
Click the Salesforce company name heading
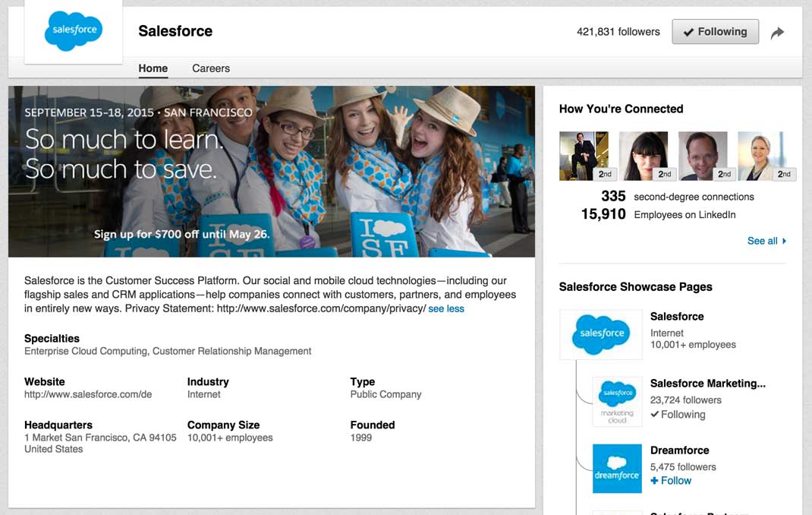pos(175,31)
